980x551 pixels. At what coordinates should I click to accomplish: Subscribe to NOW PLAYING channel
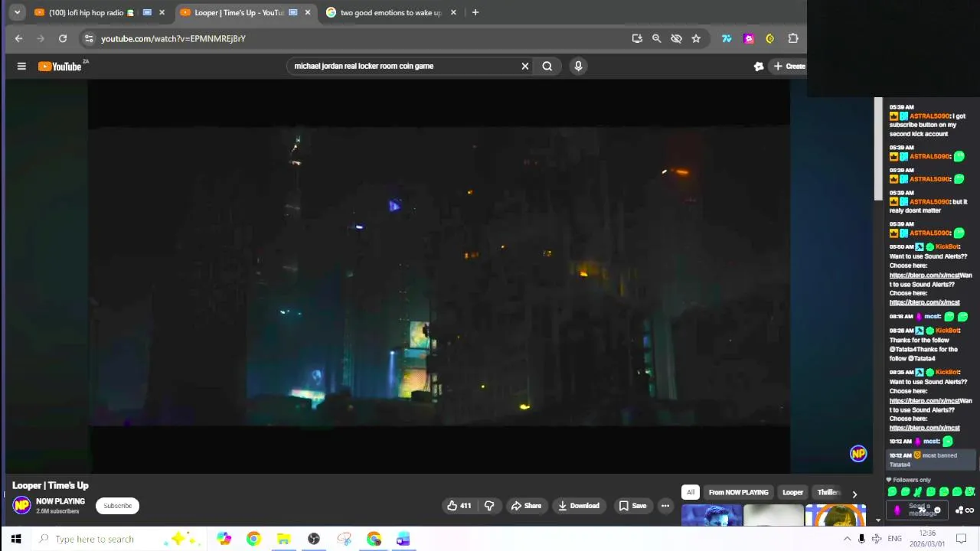pyautogui.click(x=118, y=505)
